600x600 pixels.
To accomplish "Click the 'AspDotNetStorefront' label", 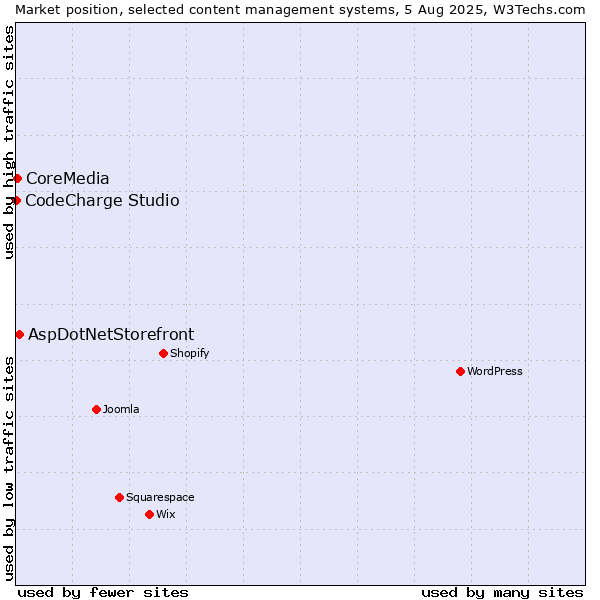I will (x=111, y=334).
